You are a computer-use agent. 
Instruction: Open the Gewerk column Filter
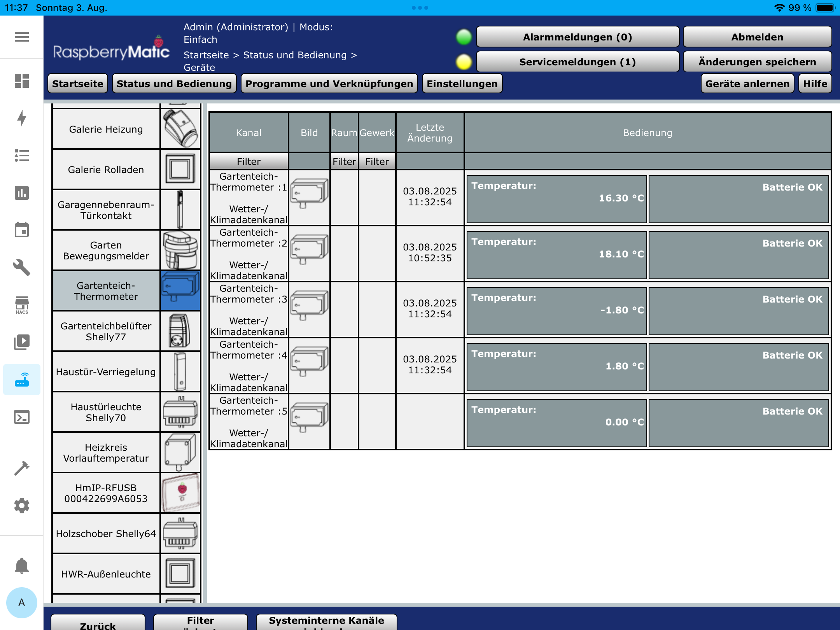pyautogui.click(x=376, y=161)
